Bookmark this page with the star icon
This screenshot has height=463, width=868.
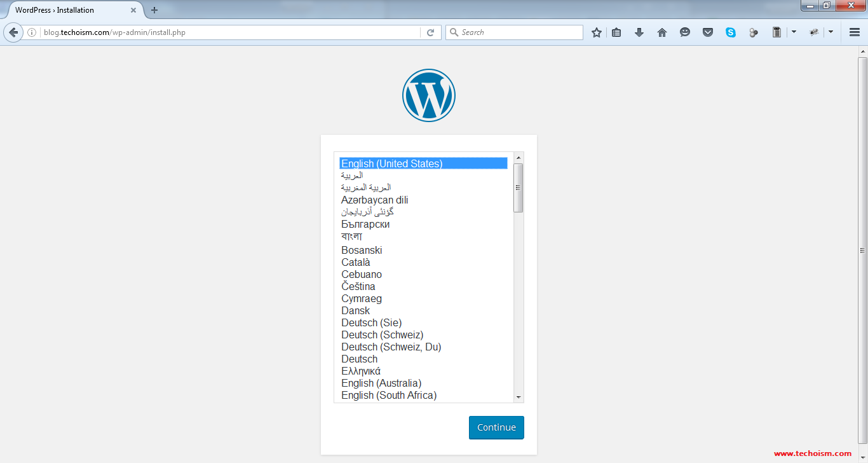(x=596, y=32)
